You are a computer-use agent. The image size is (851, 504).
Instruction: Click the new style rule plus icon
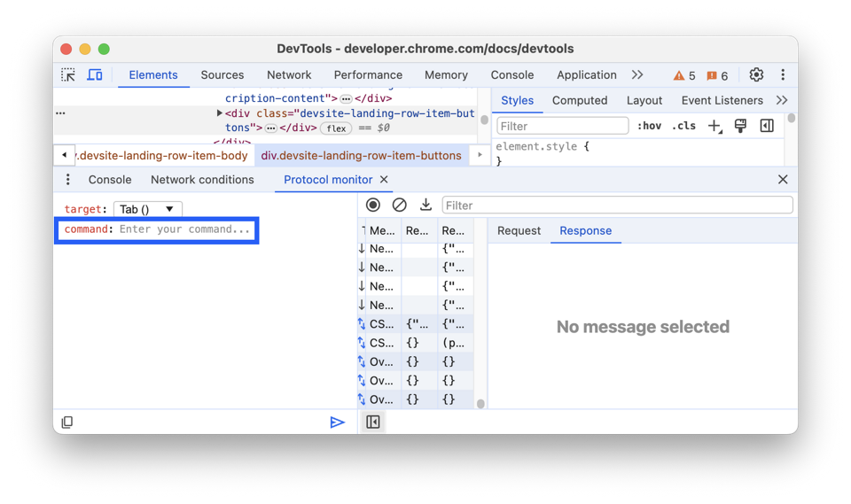(714, 126)
